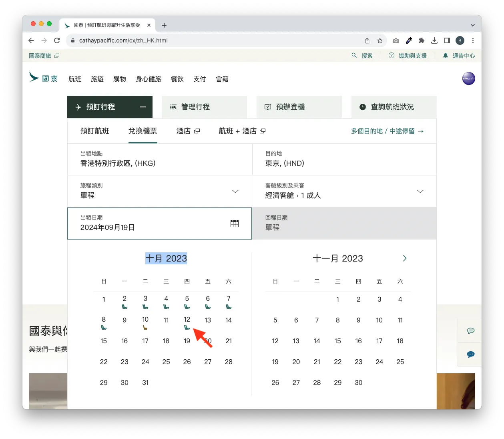This screenshot has height=439, width=504.
Task: Open the calendar icon in 出發日期 field
Action: pyautogui.click(x=235, y=224)
